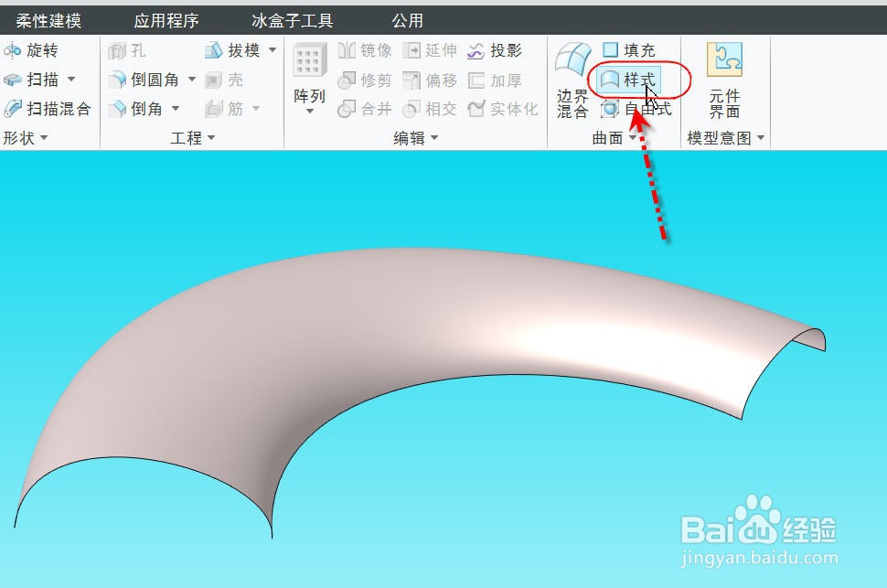Select the 倒角 (Chamfer) tool

pyautogui.click(x=135, y=109)
